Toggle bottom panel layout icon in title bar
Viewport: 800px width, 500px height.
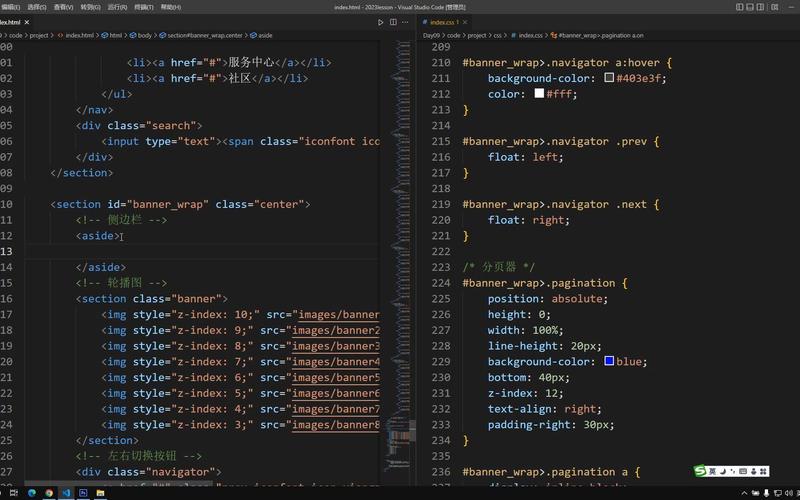(750, 7)
